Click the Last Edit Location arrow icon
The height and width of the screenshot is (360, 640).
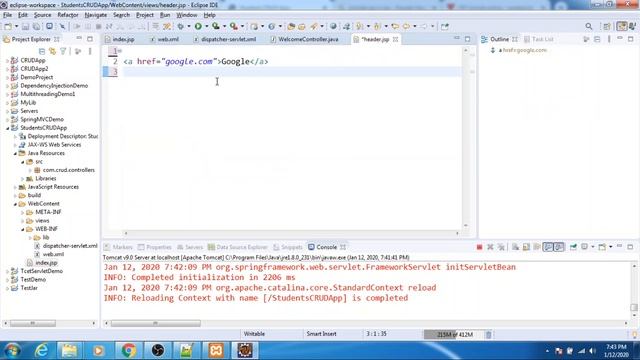pos(395,27)
